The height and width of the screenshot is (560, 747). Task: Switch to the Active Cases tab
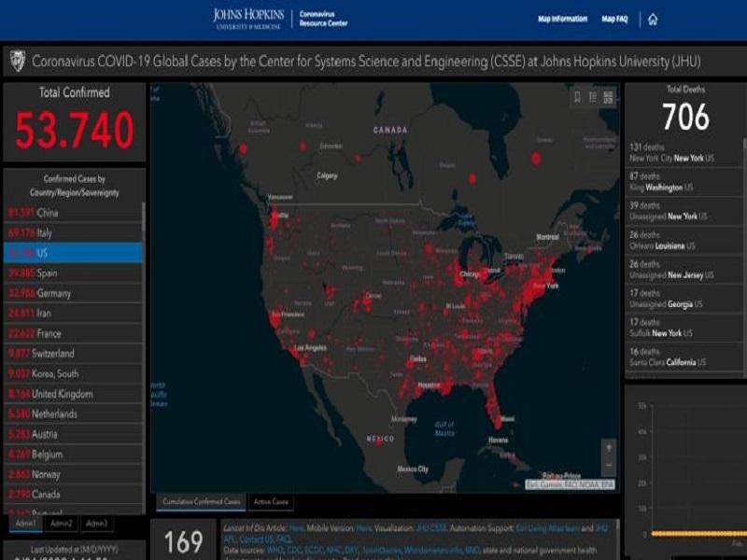[271, 502]
